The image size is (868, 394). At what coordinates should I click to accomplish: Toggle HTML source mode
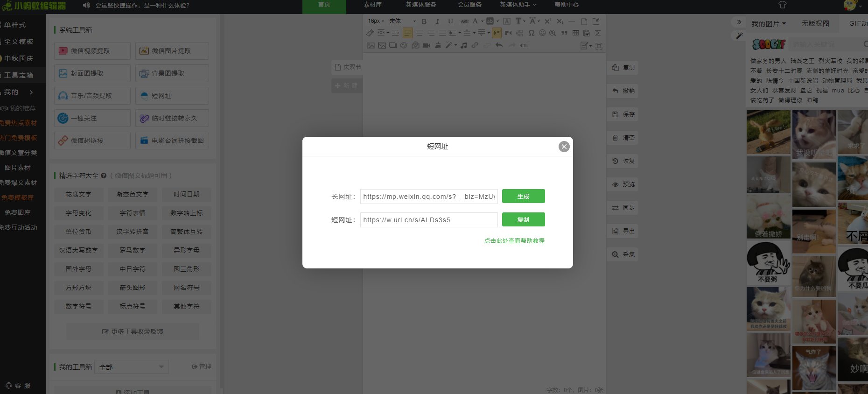pyautogui.click(x=524, y=45)
